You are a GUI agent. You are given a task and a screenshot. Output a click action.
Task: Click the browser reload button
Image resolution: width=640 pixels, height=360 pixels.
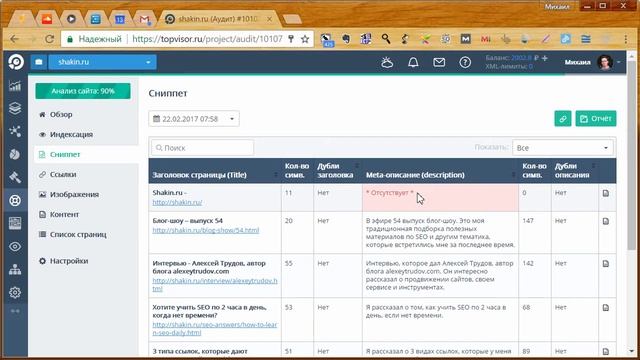click(50, 39)
